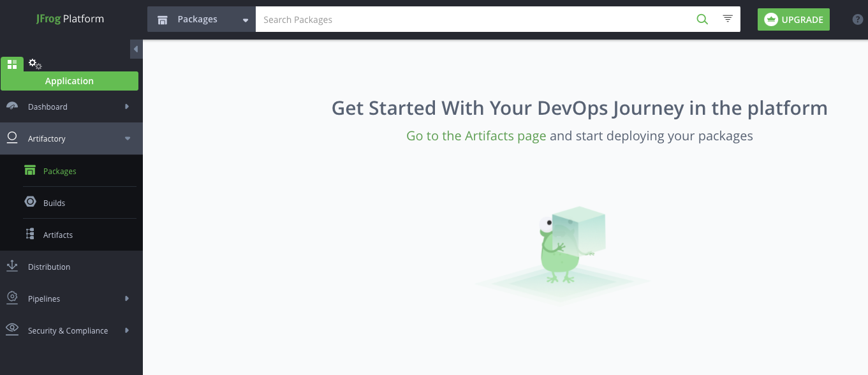Click the Pipelines gear icon
Image resolution: width=868 pixels, height=375 pixels.
point(12,298)
